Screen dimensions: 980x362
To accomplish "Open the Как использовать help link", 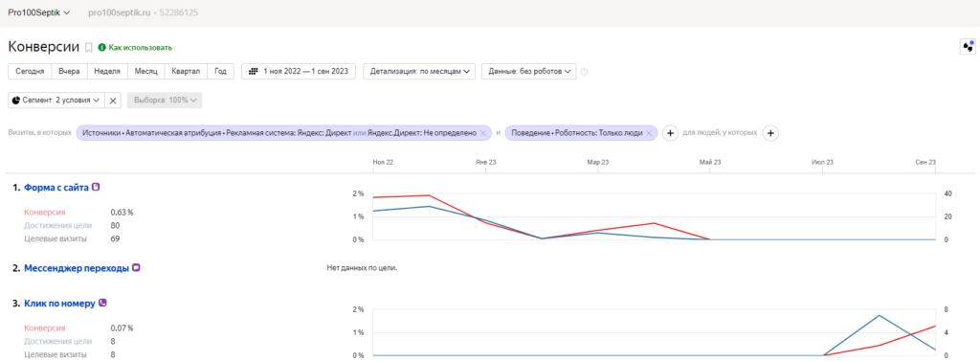I will pyautogui.click(x=135, y=48).
